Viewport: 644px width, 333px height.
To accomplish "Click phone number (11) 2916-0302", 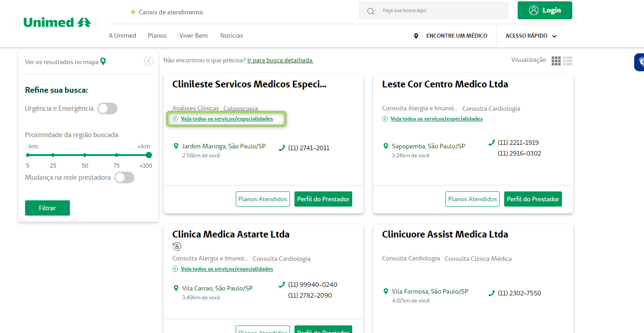I will coord(519,153).
